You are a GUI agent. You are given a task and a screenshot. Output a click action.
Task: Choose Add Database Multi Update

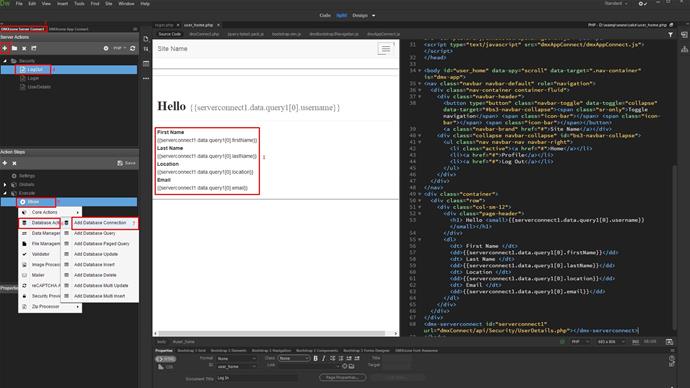(100, 286)
